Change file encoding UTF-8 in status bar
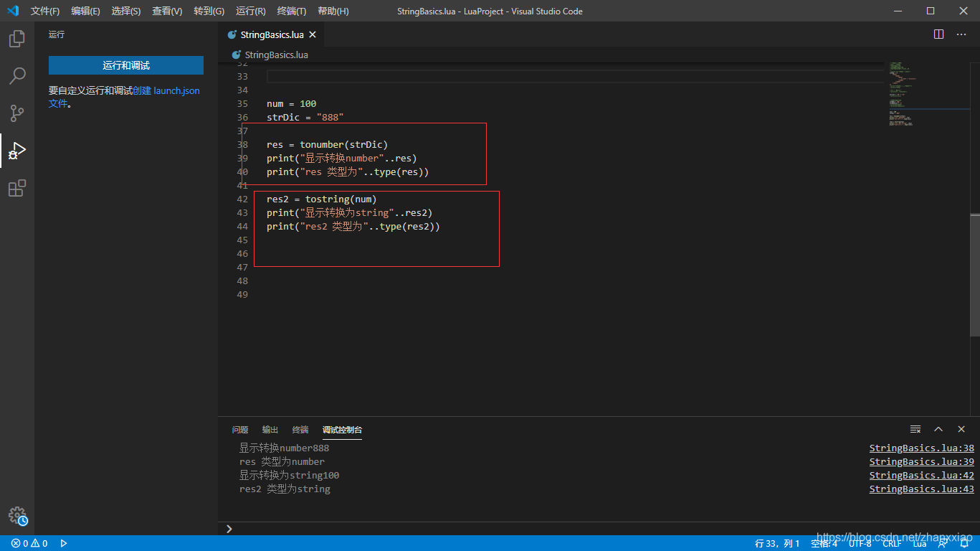The image size is (980, 551). [860, 543]
